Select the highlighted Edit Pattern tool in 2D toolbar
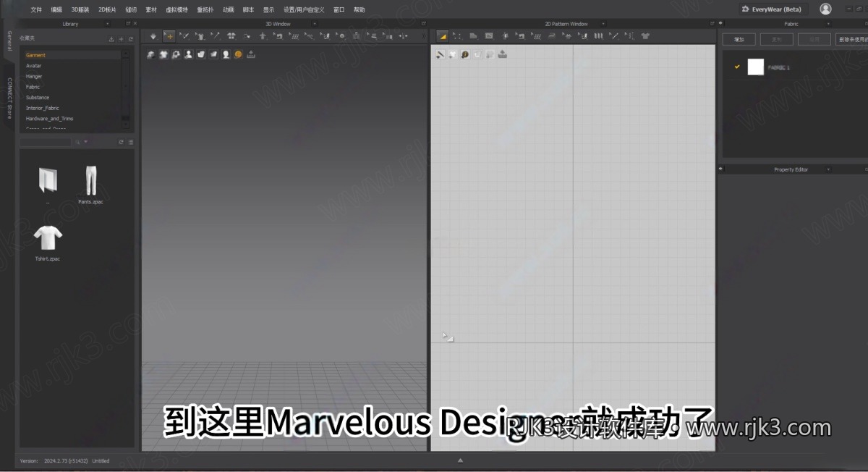The height and width of the screenshot is (472, 868). [x=443, y=35]
